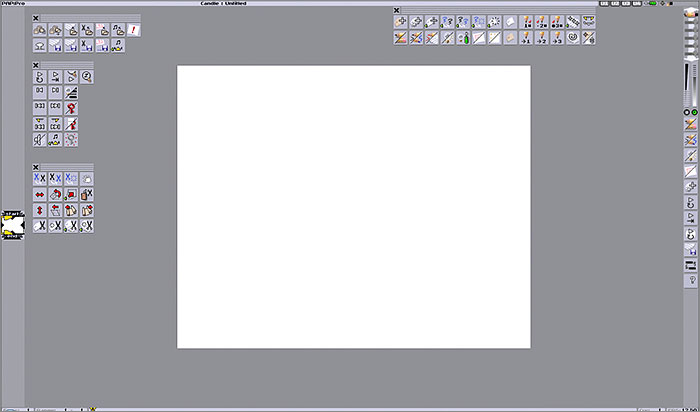Click the light bulb icon in right sidebar

(690, 281)
